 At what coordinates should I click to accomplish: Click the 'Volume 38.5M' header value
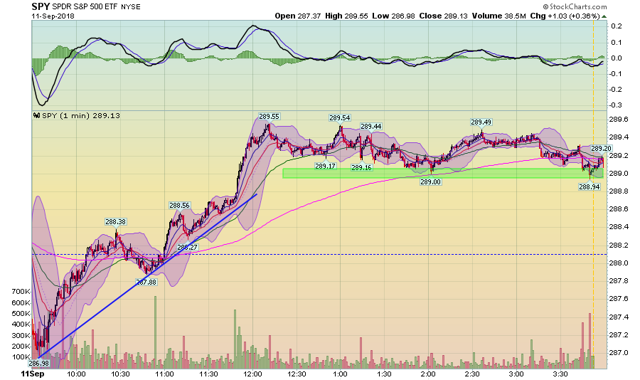point(499,16)
